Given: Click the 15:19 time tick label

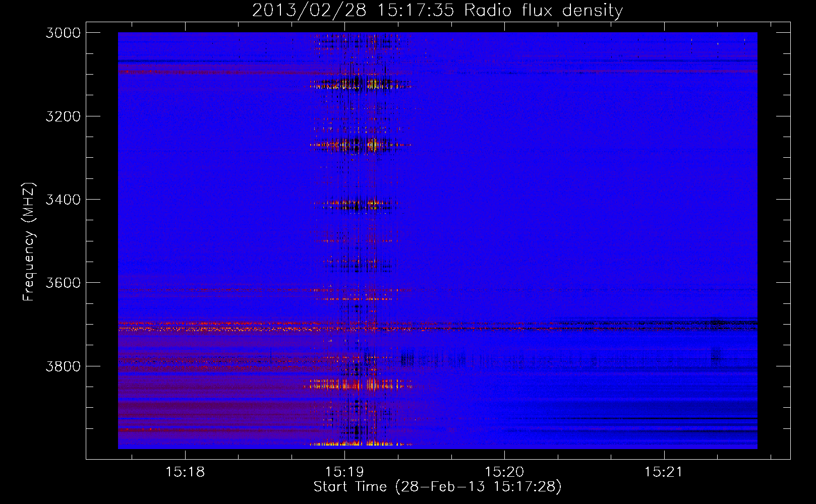Looking at the screenshot, I should 344,472.
